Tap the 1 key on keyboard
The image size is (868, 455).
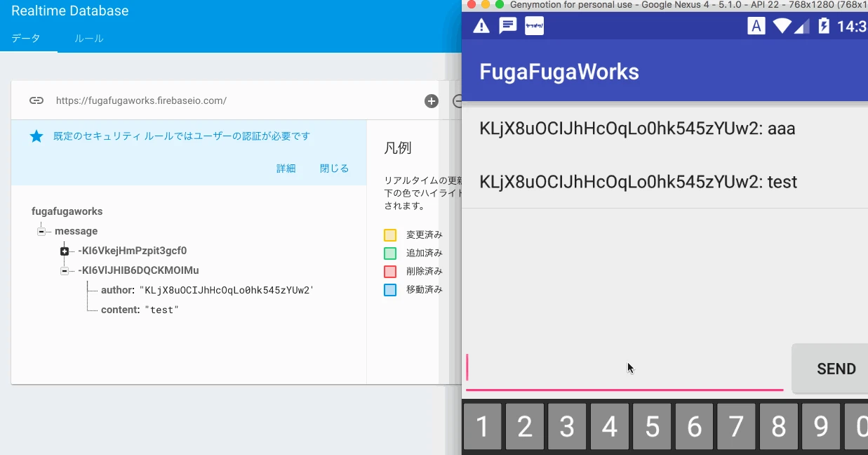tap(482, 427)
